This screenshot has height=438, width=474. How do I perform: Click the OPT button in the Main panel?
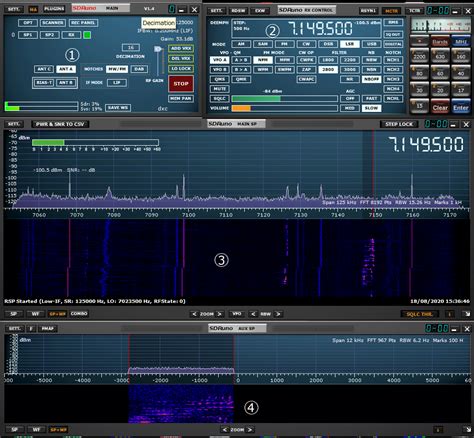tap(28, 23)
